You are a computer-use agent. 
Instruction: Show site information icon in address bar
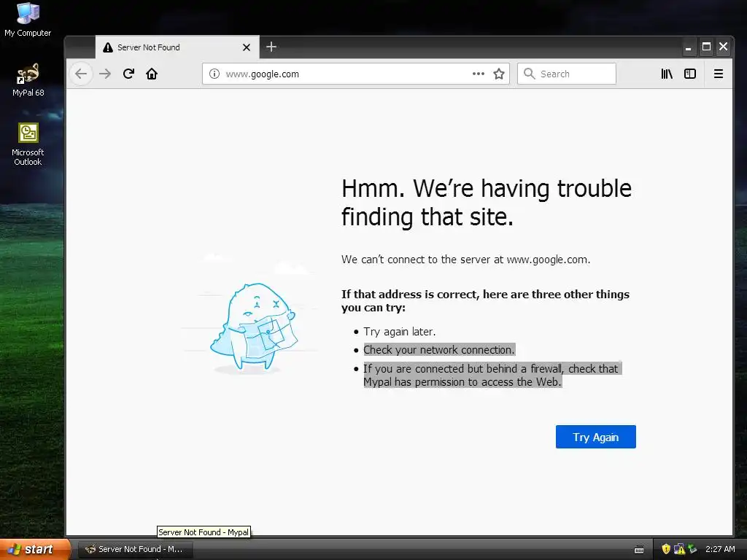tap(214, 74)
